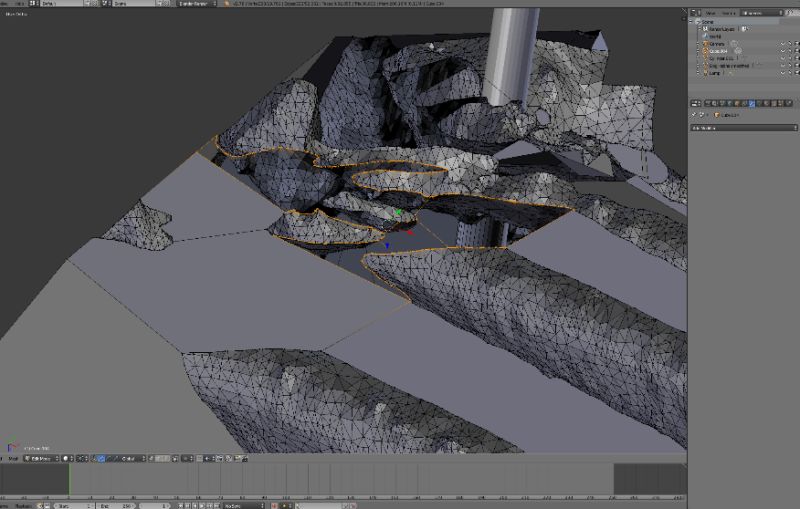Click the World icon in outliner
This screenshot has width=800, height=509.
coord(706,36)
